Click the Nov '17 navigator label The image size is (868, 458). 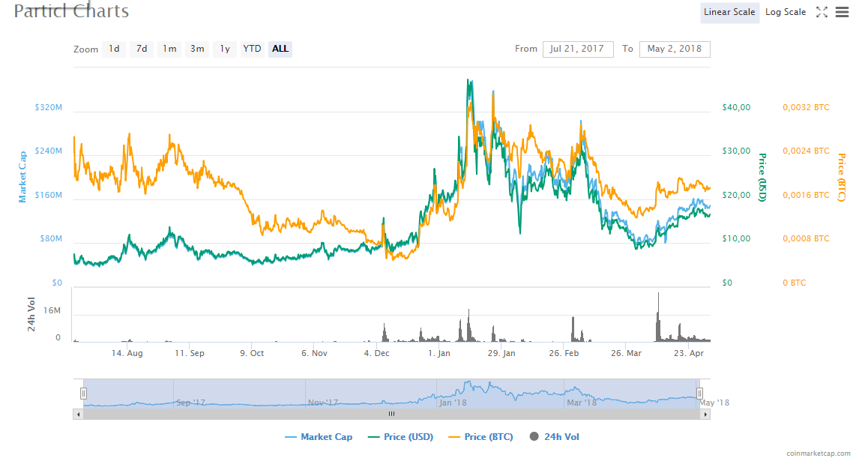(323, 403)
